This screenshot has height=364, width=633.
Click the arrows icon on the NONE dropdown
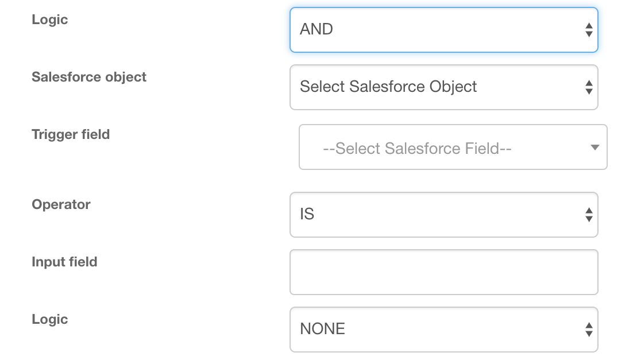point(589,330)
